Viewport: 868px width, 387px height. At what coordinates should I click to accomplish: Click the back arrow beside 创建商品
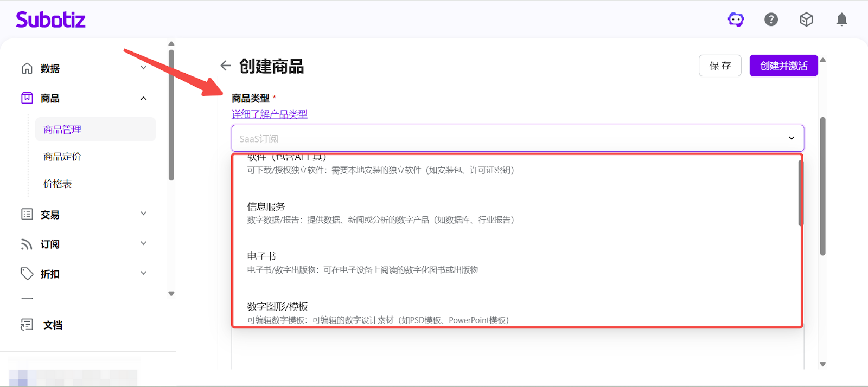(226, 66)
